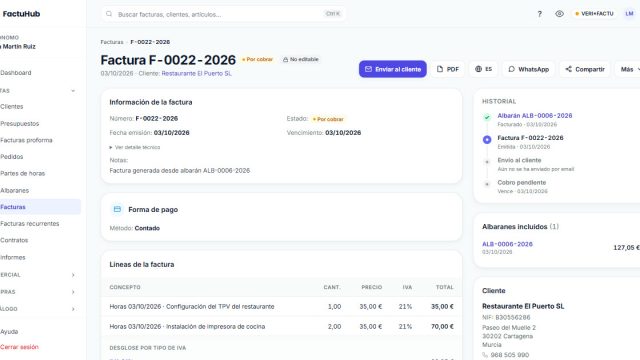Screen dimensions: 640x360
Task: Collapse the first sidebar section chevron
Action: [73, 91]
